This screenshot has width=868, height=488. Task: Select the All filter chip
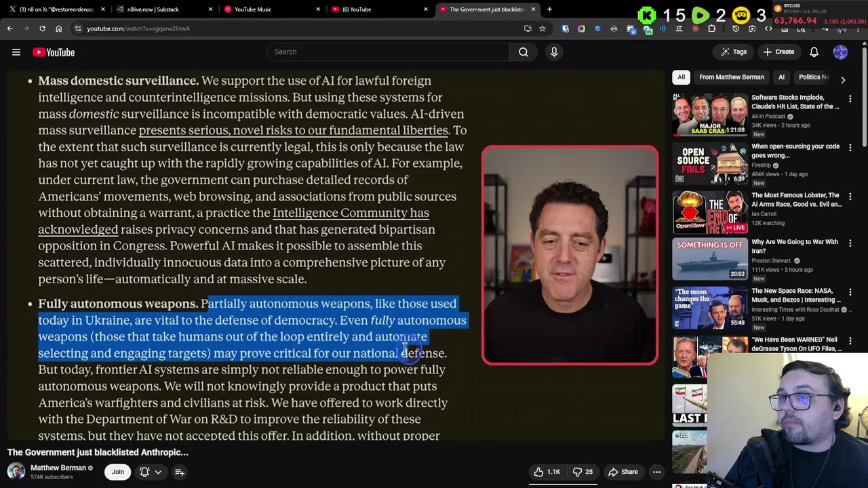click(681, 77)
